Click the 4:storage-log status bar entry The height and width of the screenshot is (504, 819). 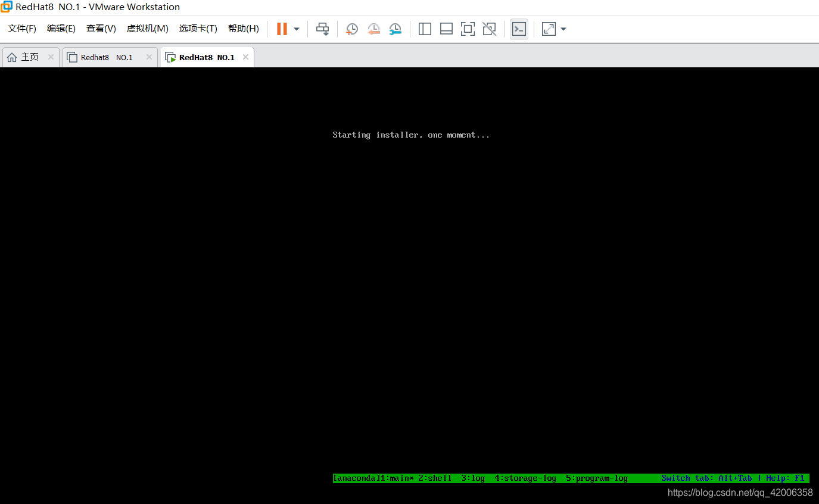(525, 478)
